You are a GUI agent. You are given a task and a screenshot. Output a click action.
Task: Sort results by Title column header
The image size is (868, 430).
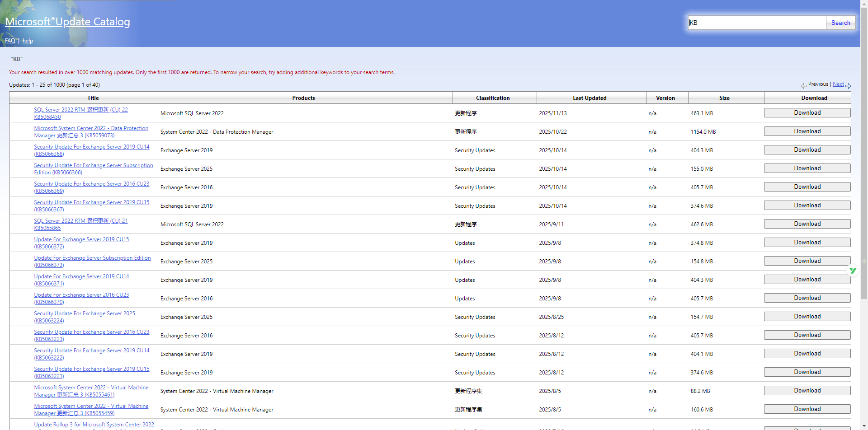(x=93, y=98)
